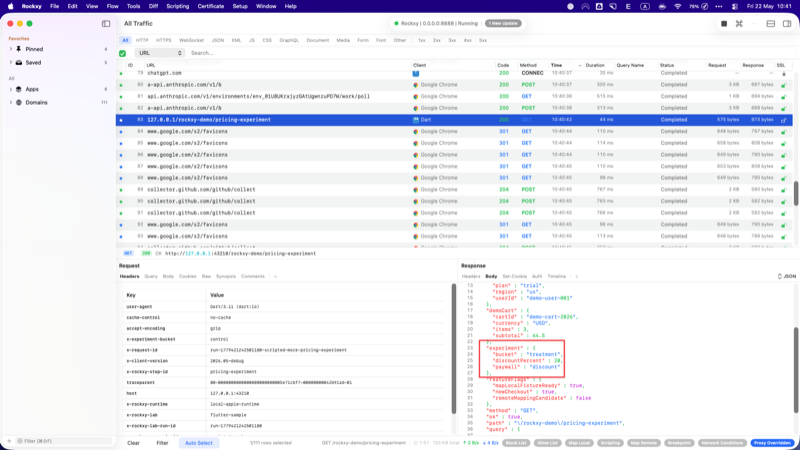Click the Saved tray icon in sidebar

click(x=19, y=63)
